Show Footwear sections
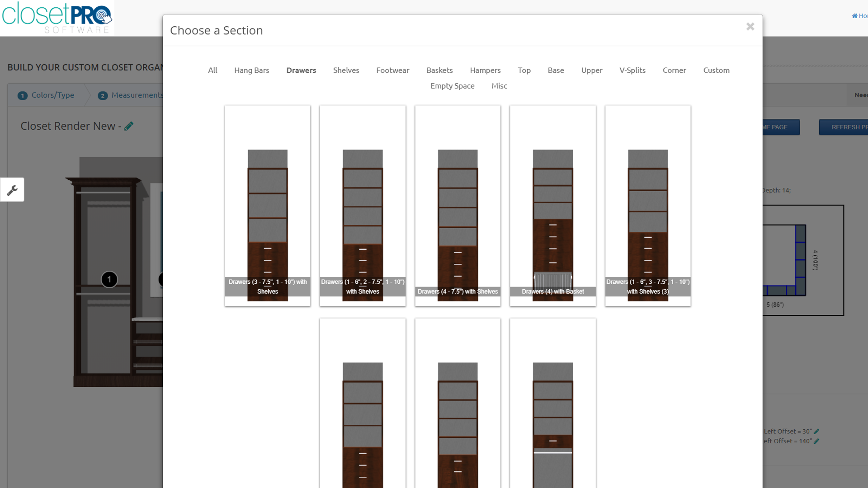The height and width of the screenshot is (488, 868). coord(393,70)
